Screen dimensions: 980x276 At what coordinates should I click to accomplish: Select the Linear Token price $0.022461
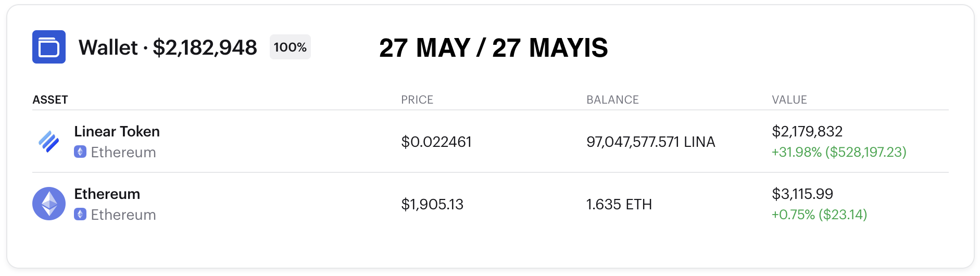(436, 142)
